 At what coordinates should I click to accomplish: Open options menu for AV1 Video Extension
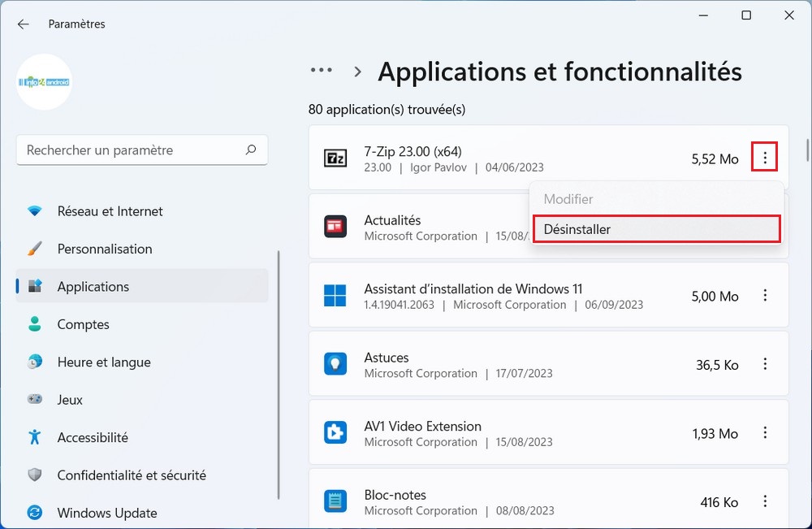pos(764,432)
